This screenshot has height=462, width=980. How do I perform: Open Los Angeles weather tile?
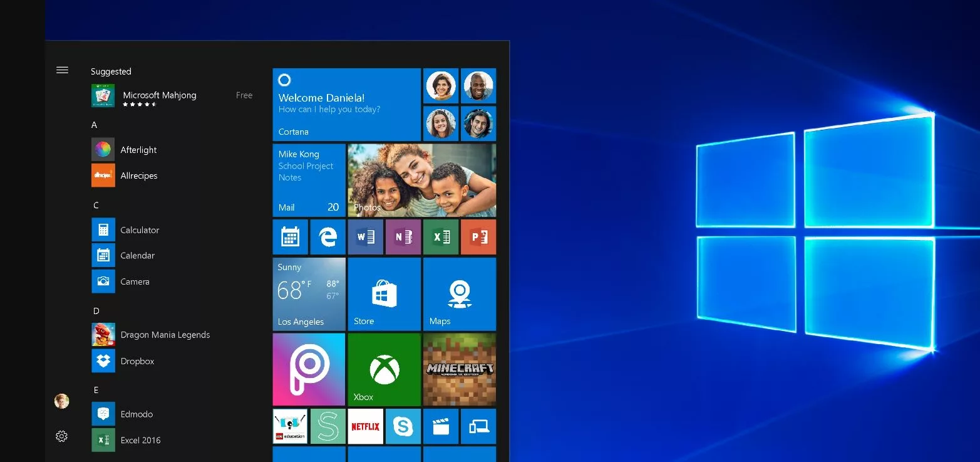click(x=309, y=294)
